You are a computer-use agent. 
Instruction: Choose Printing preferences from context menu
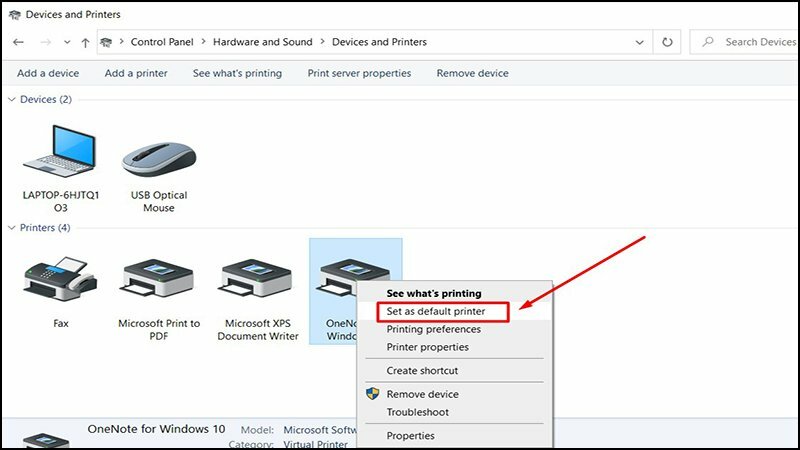[x=433, y=329]
